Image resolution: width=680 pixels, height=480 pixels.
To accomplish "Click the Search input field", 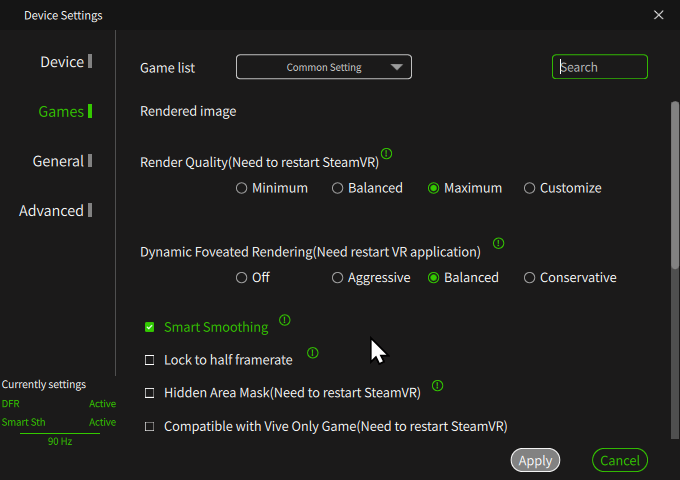I will pyautogui.click(x=600, y=67).
